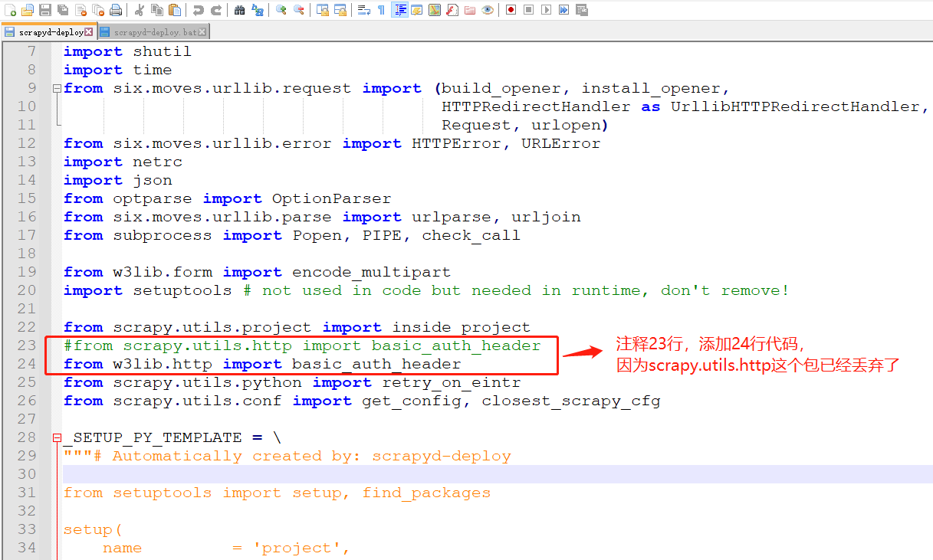Toggle synchronized vertical scrolling
Viewport: 933px width, 560px height.
[x=324, y=11]
